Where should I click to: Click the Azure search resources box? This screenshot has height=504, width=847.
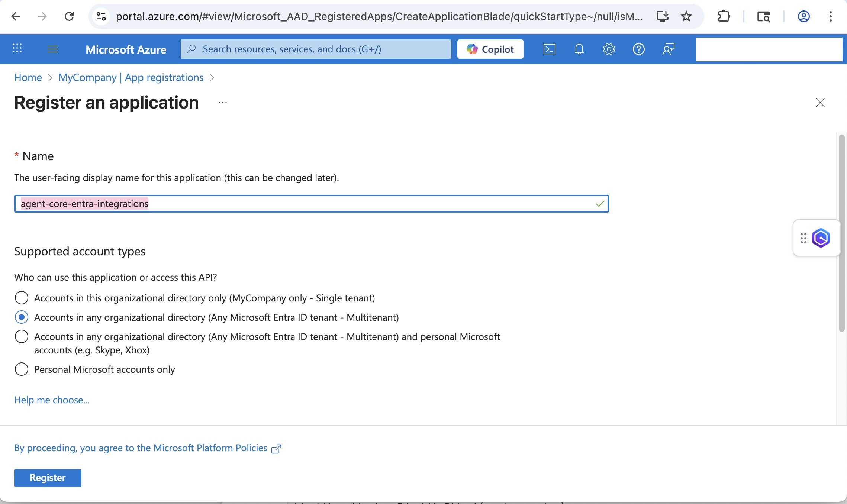point(316,49)
